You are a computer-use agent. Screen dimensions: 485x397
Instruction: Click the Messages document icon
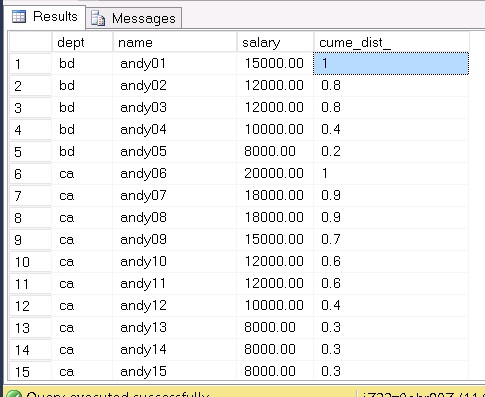tap(98, 18)
